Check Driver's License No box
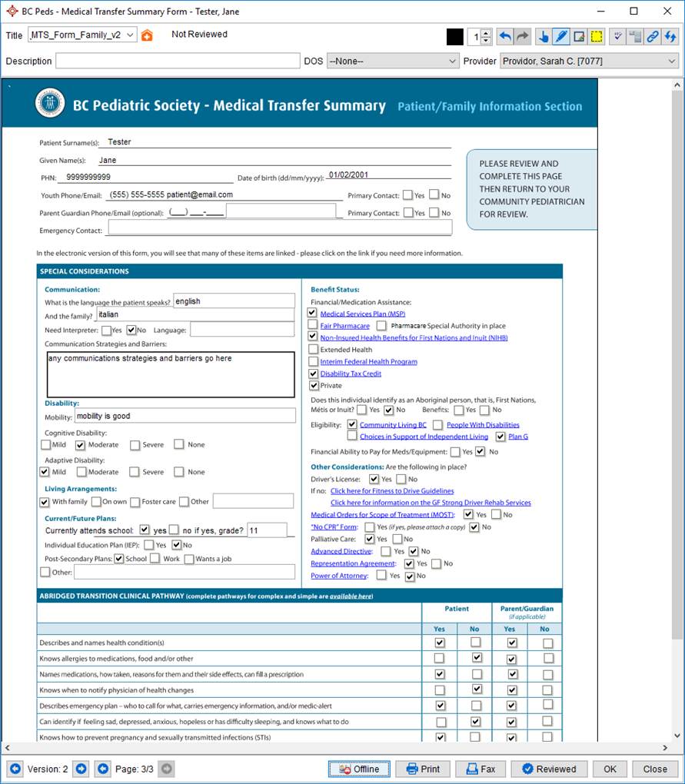Screen dimensions: 685x784 tap(401, 479)
